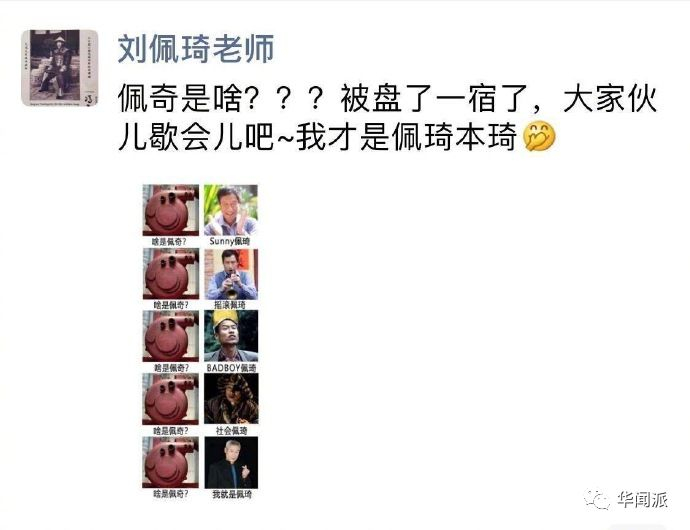
Task: Click the 华闻派 watermark text
Action: [642, 500]
